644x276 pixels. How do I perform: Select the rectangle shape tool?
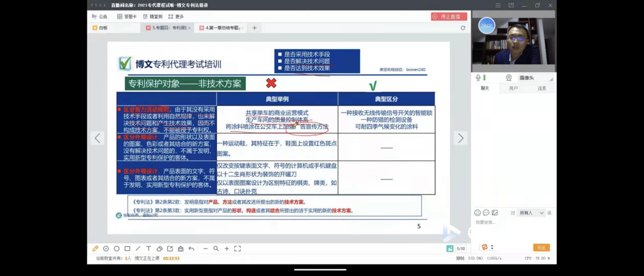[x=127, y=248]
